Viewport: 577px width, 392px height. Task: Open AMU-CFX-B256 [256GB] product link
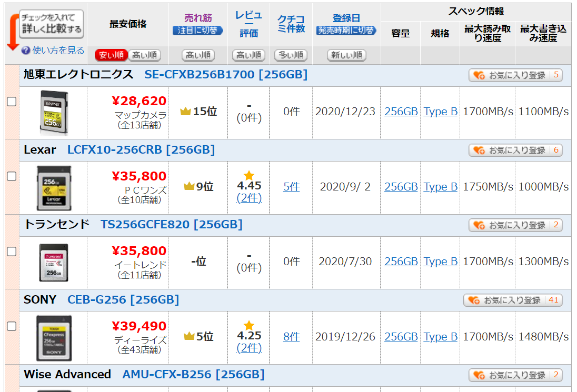[194, 374]
